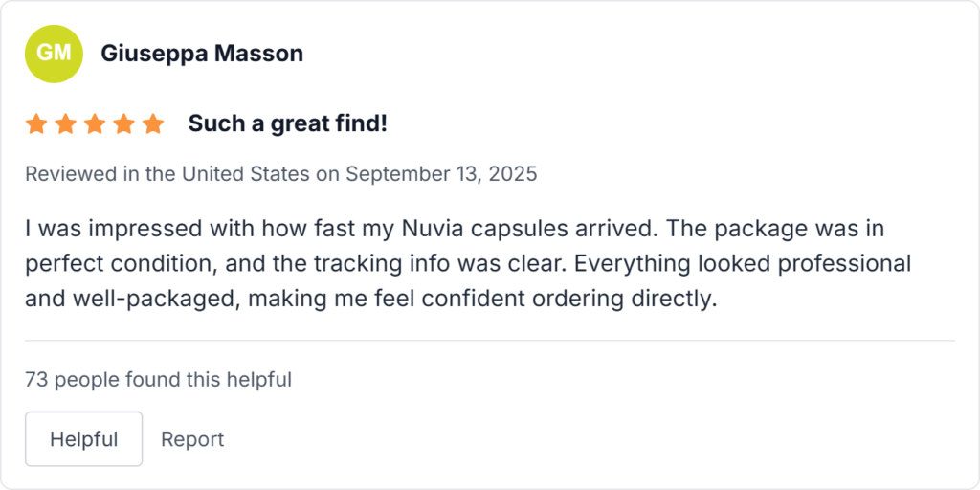Click the divider line above helpful count
The height and width of the screenshot is (490, 980).
coord(490,341)
